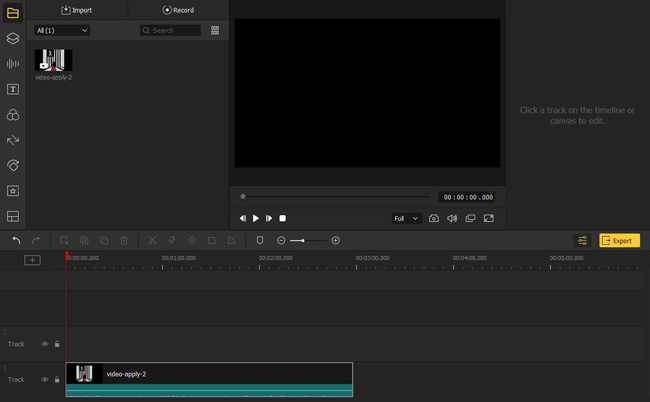Adjust preview volume speaker icon
Viewport: 650px width, 402px height.
[x=452, y=218]
